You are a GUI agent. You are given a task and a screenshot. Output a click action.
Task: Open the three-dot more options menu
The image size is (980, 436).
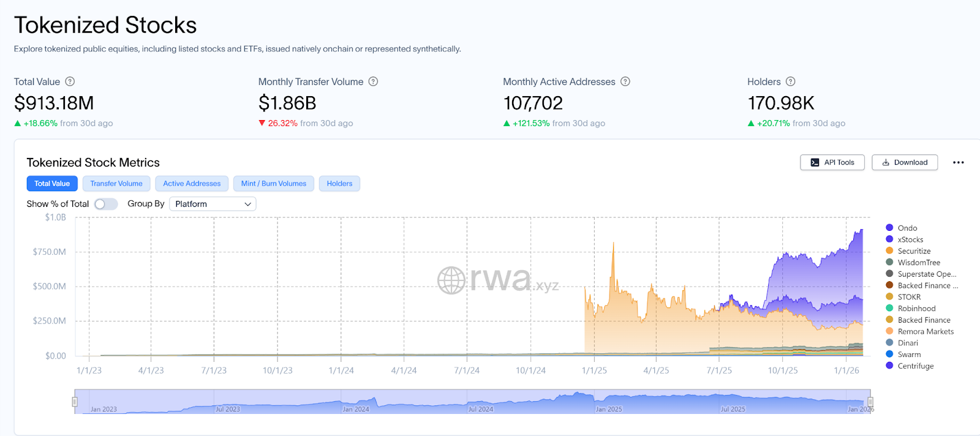pyautogui.click(x=959, y=162)
